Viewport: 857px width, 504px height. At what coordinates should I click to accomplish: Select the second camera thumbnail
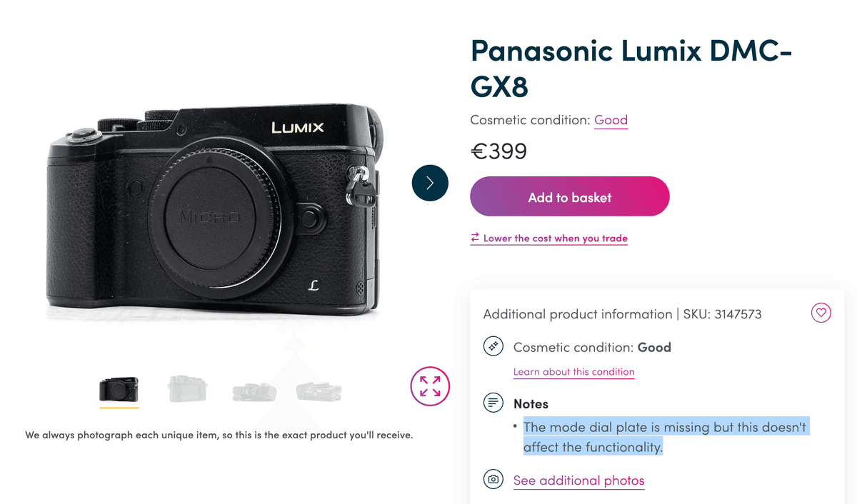tap(187, 390)
